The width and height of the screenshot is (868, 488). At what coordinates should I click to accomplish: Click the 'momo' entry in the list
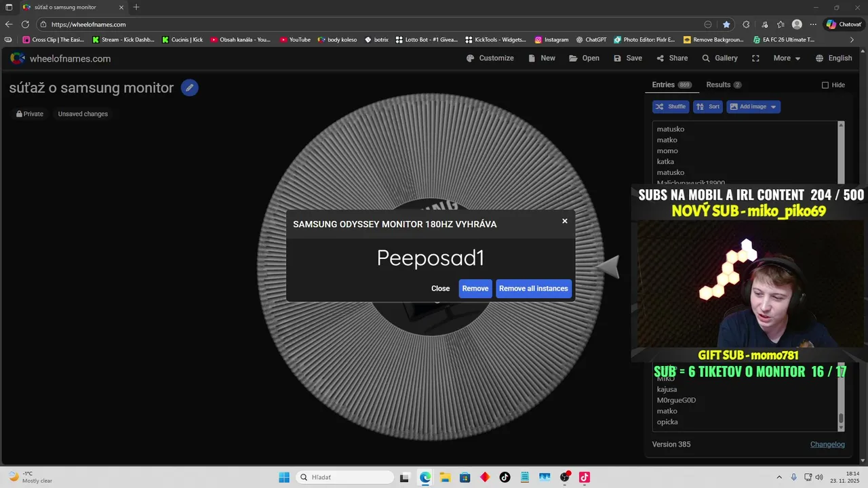(667, 150)
